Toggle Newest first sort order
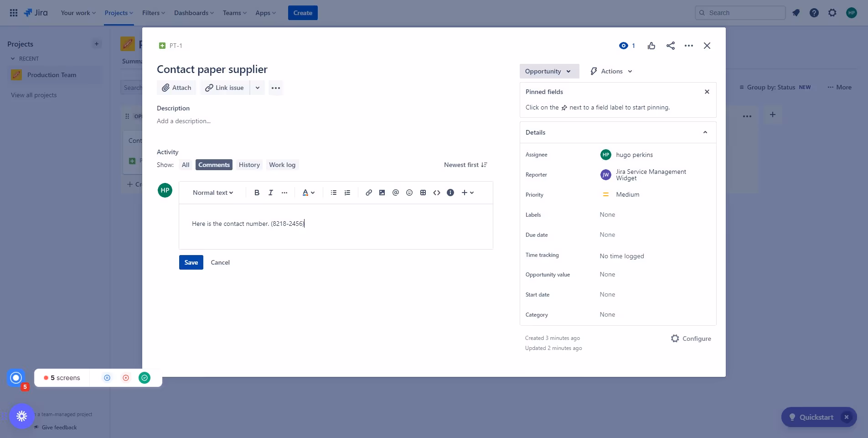This screenshot has height=438, width=868. [x=465, y=165]
